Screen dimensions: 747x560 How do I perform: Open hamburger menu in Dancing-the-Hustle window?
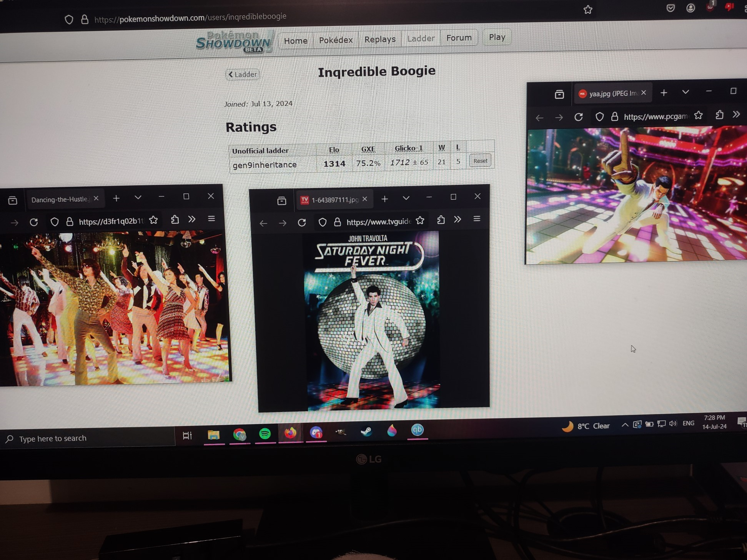(x=211, y=219)
